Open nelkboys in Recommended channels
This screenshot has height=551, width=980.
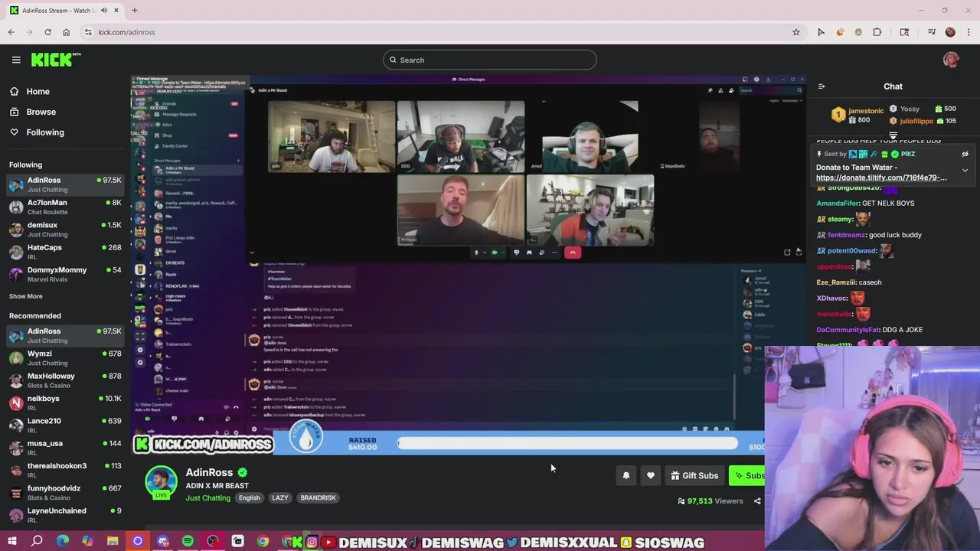(x=65, y=403)
